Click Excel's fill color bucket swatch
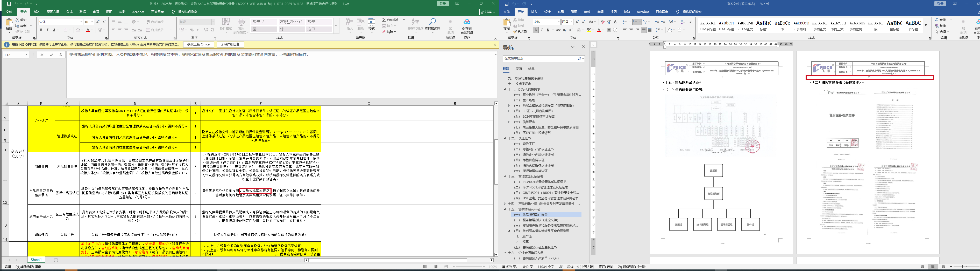The width and height of the screenshot is (980, 271). click(x=78, y=30)
